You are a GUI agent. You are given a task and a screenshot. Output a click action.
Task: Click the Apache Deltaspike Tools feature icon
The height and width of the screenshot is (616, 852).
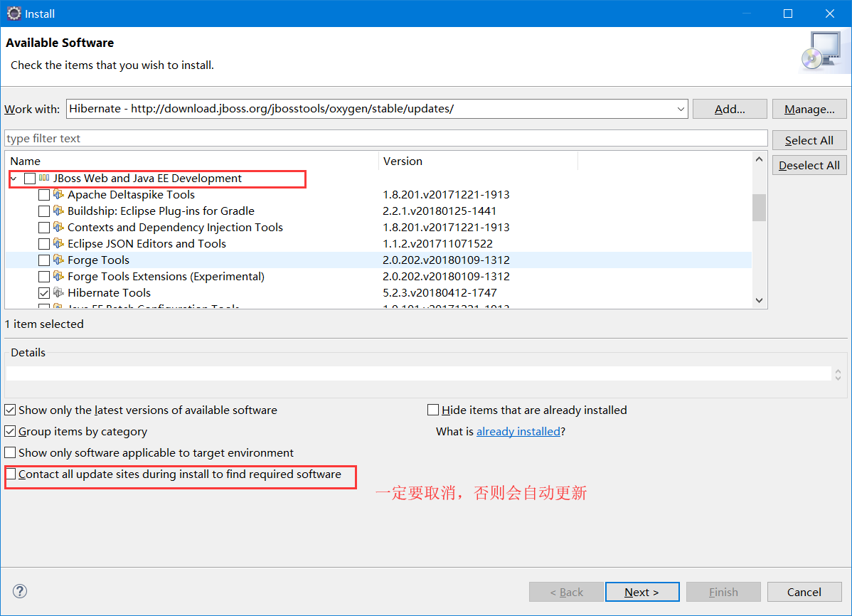point(59,194)
